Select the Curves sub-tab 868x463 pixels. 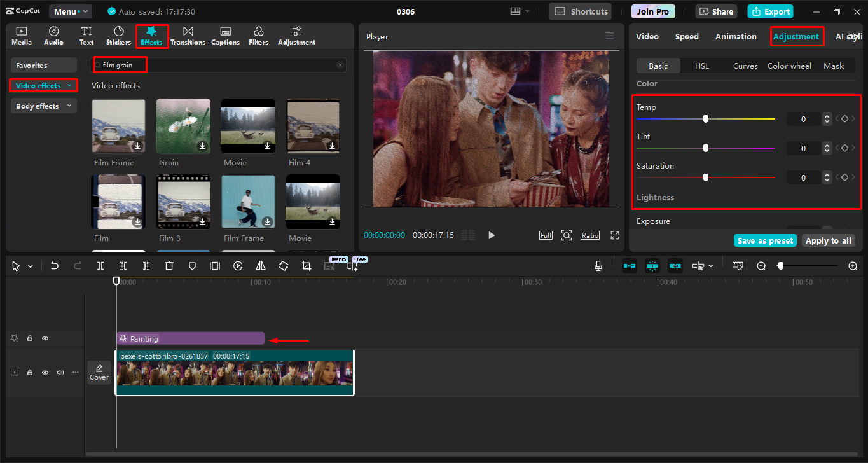(745, 66)
